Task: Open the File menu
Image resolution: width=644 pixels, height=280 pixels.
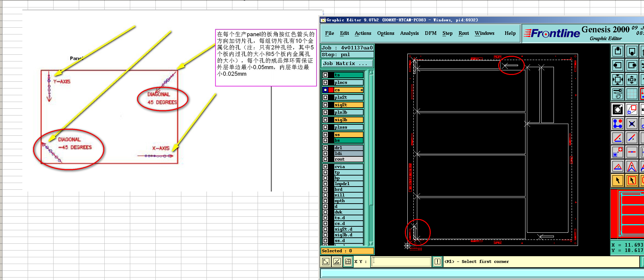Action: (329, 33)
